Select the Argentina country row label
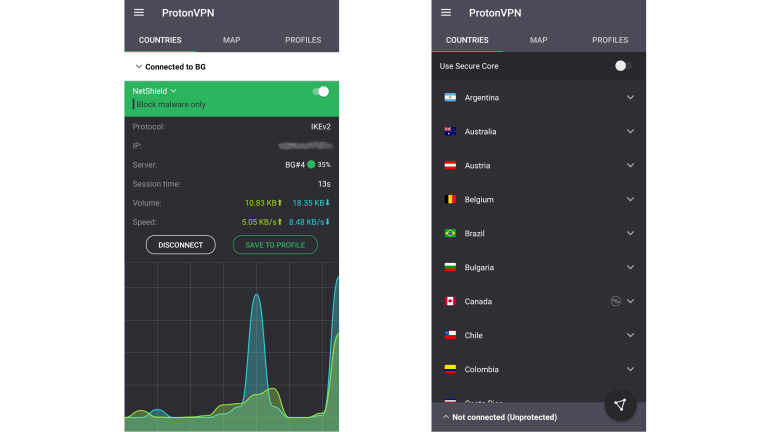768x432 pixels. [x=482, y=98]
